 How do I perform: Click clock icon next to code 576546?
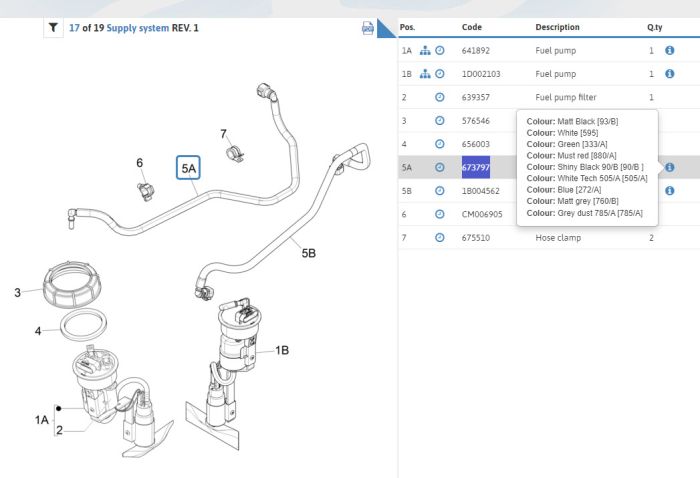click(x=439, y=121)
